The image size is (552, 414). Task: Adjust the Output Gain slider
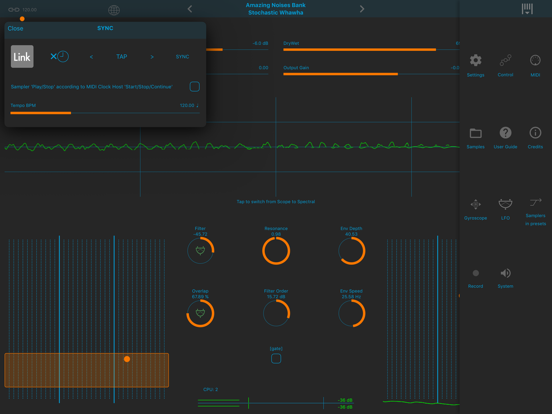pos(371,74)
